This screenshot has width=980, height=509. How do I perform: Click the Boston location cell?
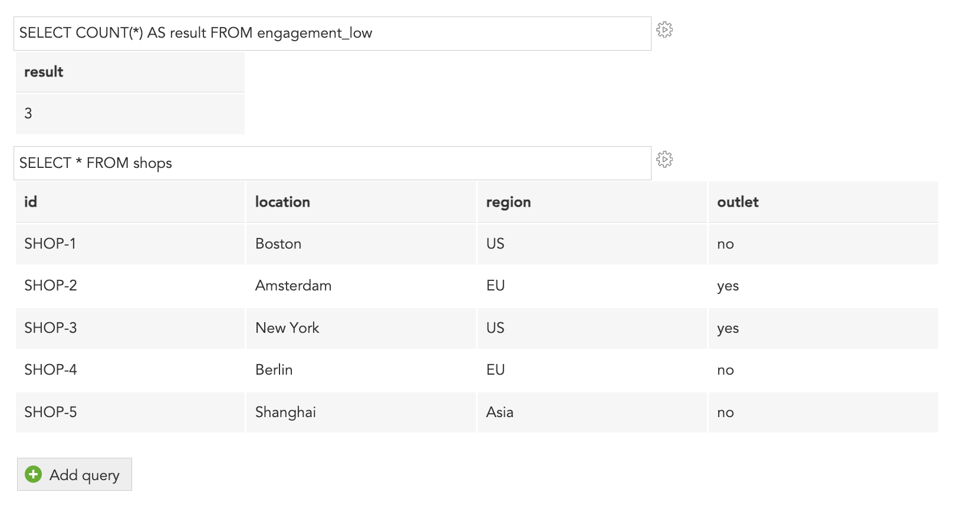[361, 244]
